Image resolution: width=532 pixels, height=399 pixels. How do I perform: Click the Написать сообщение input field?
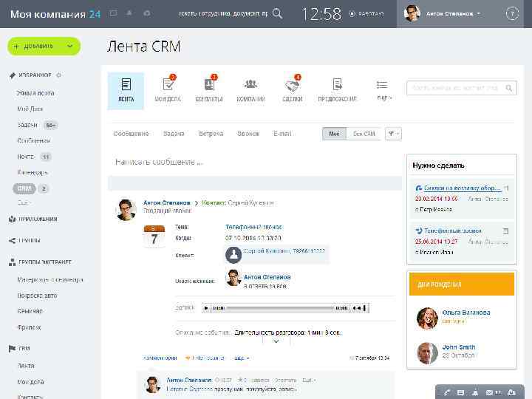254,162
